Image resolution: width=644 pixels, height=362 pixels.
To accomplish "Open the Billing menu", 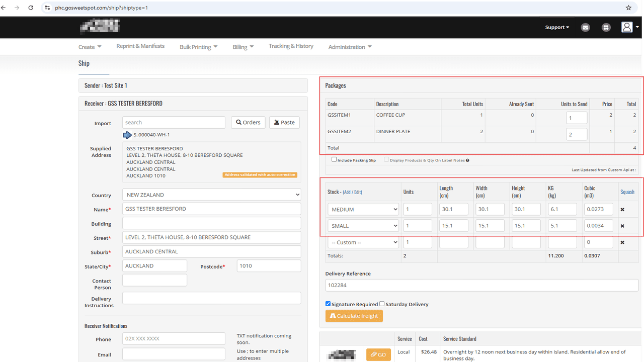I will (x=243, y=47).
